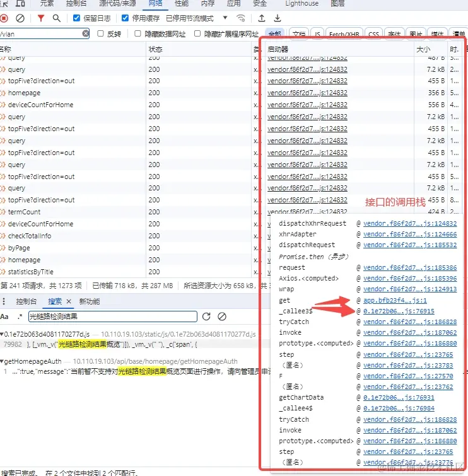Toggle 停用缓存 checkbox
Viewport: 468px width, 476px height.
click(125, 18)
